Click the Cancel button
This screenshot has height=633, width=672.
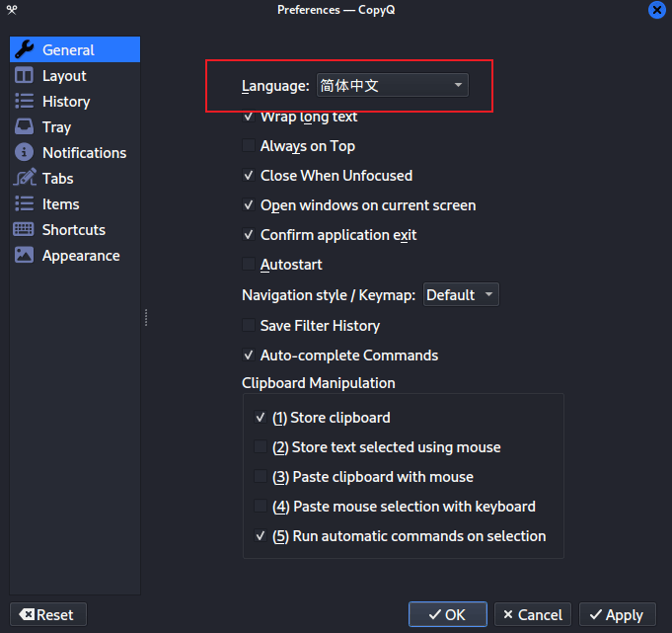(533, 614)
